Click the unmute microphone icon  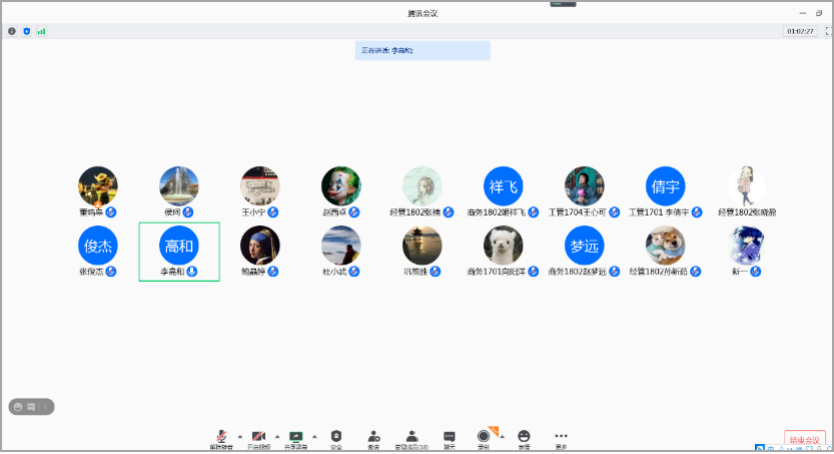point(221,437)
